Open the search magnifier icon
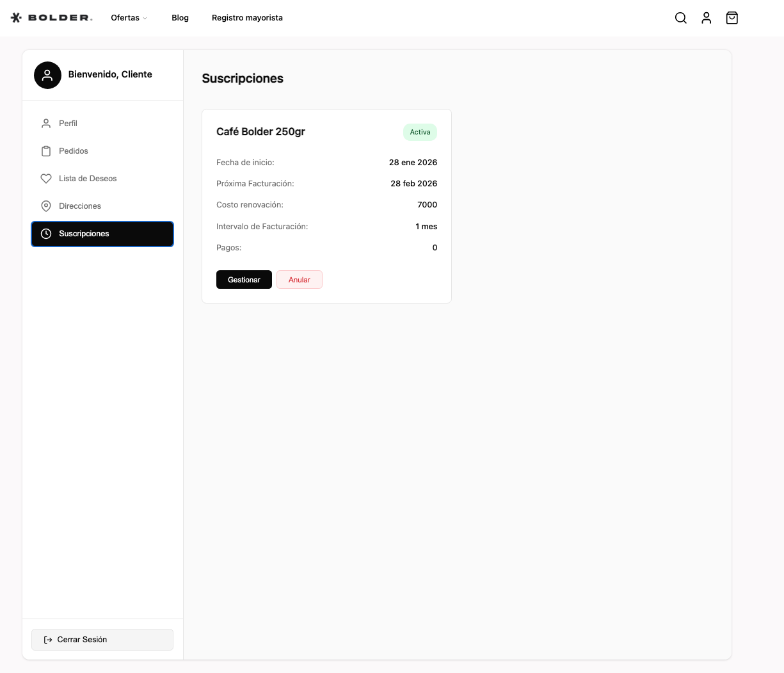The height and width of the screenshot is (673, 784). coord(681,18)
